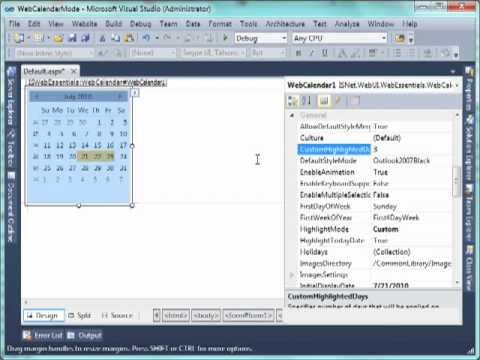Expand the ImagesSettings property
480x360 pixels.
click(292, 275)
